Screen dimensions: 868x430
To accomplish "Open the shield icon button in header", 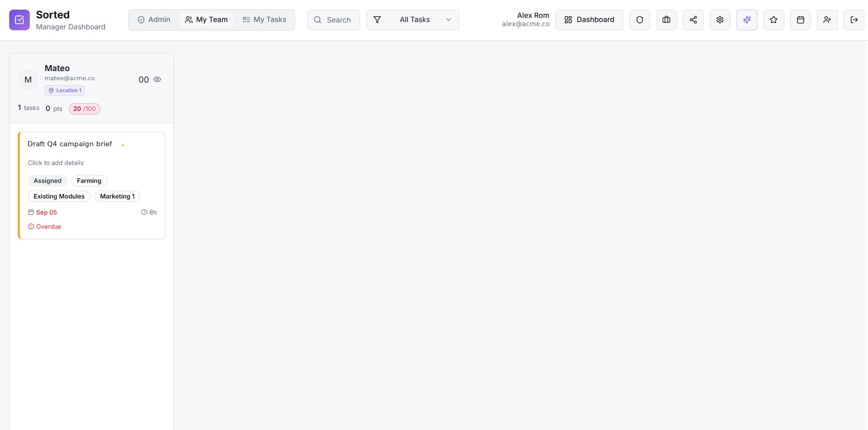I will click(x=640, y=20).
